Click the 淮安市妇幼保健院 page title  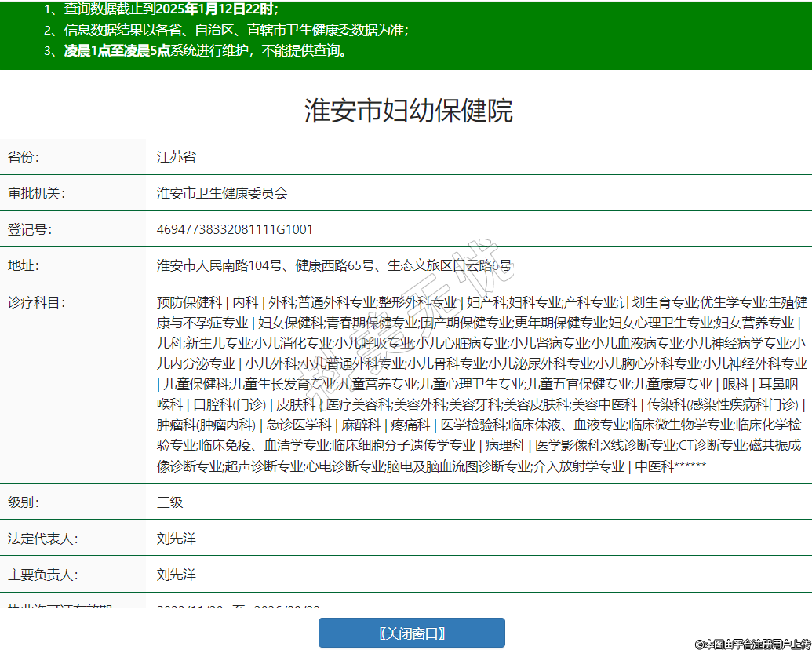tap(408, 111)
